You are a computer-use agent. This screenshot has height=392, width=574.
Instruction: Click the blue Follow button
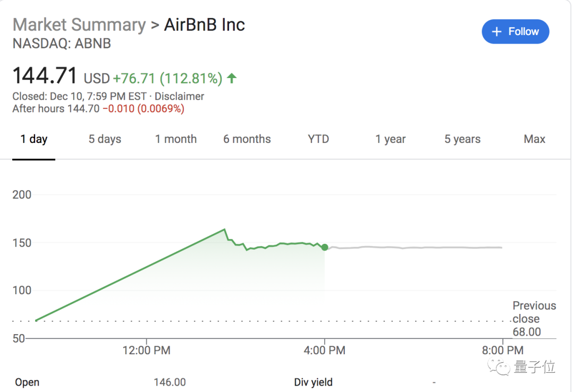(515, 32)
